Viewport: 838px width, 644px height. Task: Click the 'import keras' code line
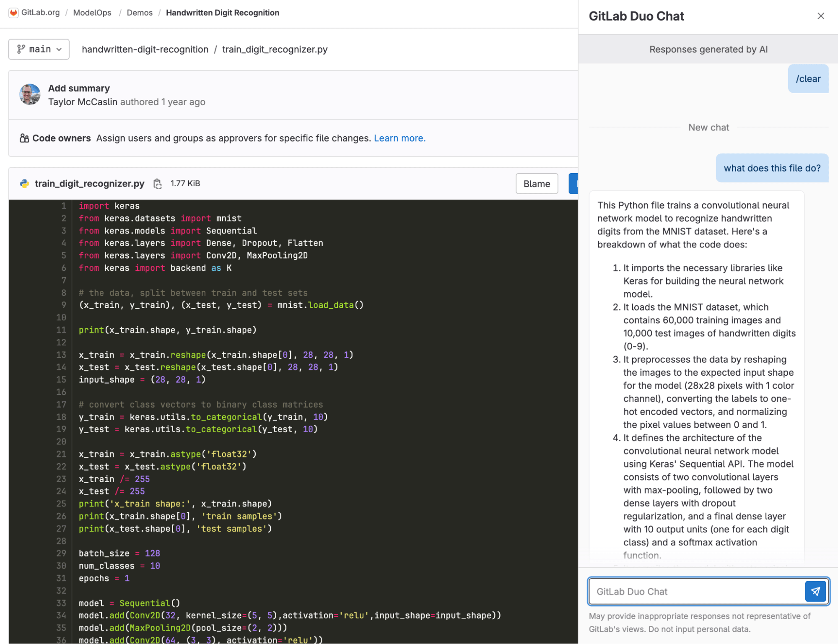point(109,206)
